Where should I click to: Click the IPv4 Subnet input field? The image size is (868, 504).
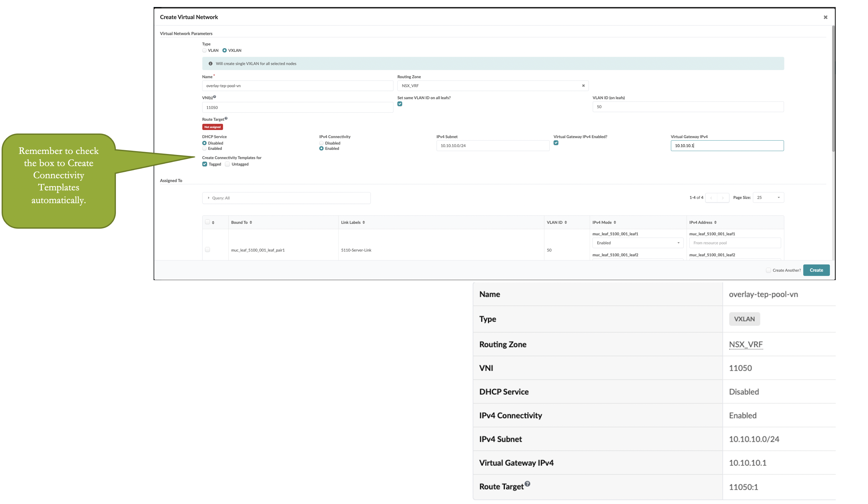(492, 146)
